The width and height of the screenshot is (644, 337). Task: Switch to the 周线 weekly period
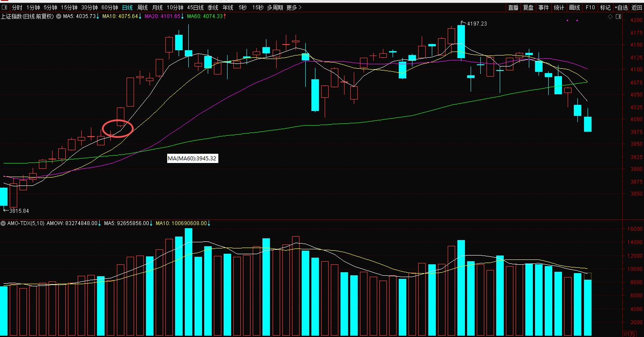click(142, 7)
